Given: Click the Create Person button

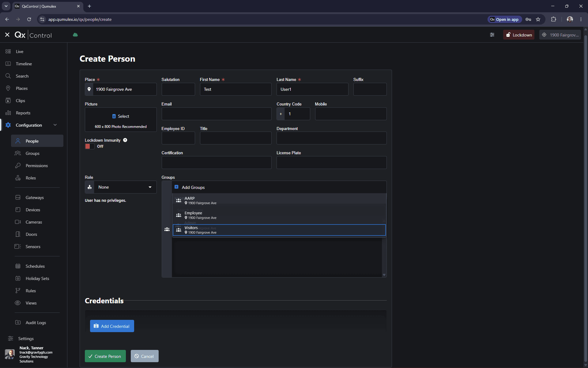Looking at the screenshot, I should [x=105, y=356].
